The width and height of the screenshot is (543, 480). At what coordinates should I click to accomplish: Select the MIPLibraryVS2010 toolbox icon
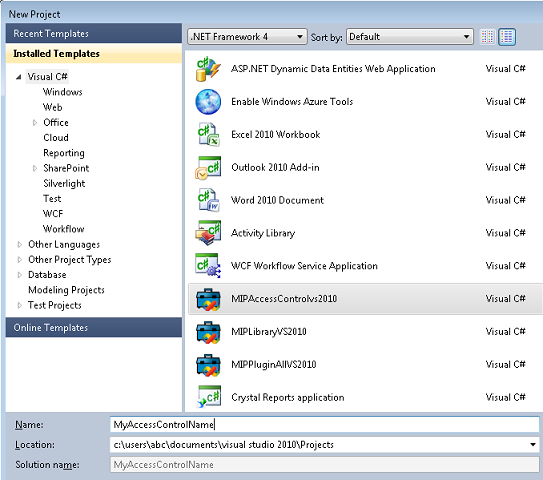click(x=208, y=332)
